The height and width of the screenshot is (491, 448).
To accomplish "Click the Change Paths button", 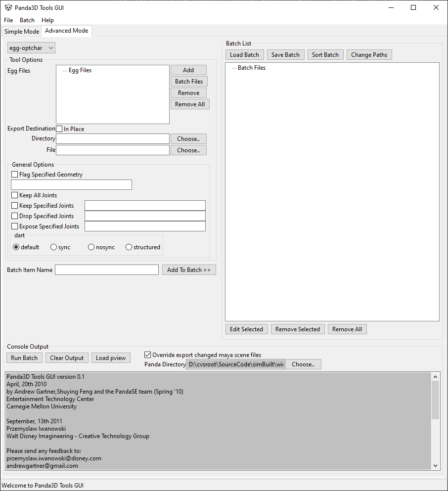I will pyautogui.click(x=369, y=54).
